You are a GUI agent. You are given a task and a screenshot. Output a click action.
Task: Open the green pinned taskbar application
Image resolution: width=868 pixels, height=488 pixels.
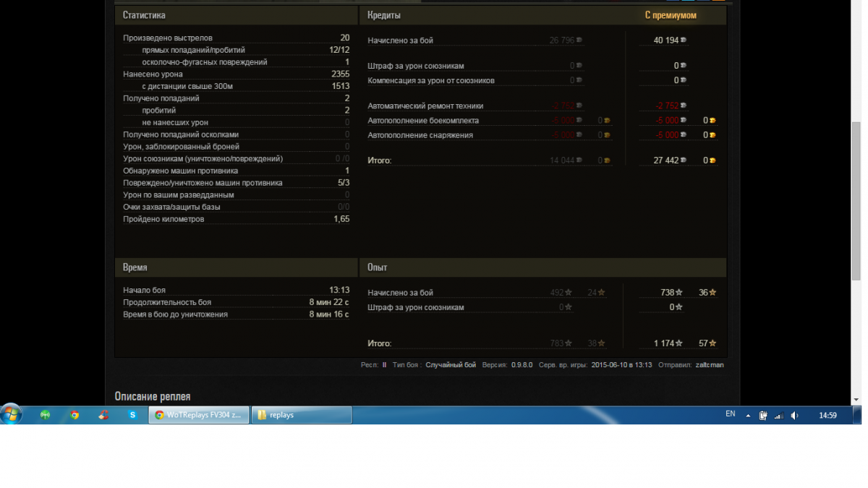click(x=45, y=415)
